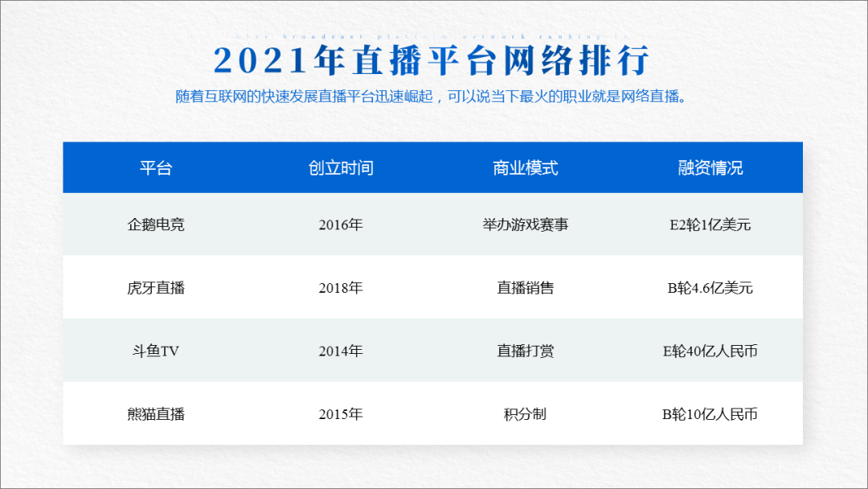Click the faint English caption above the title
Screen dimensions: 868x489
[x=432, y=36]
